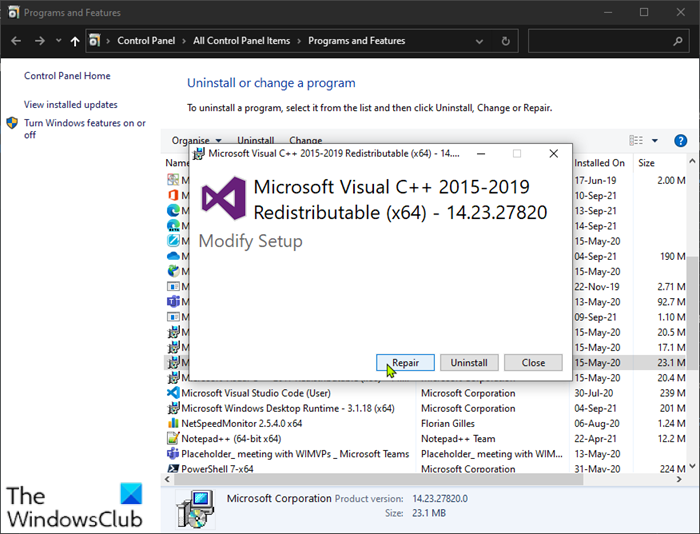The image size is (700, 534).
Task: Sort by Size column header
Action: coord(646,163)
